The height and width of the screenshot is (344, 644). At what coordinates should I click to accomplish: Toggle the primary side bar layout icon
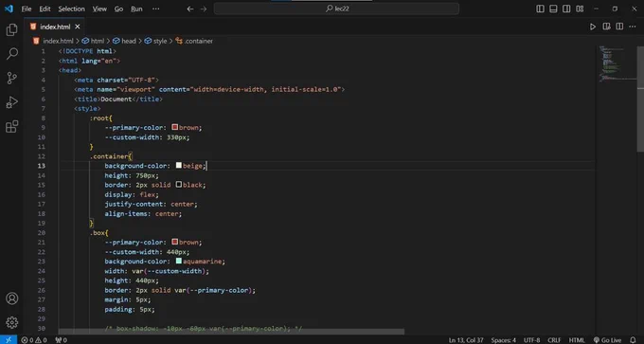click(x=540, y=9)
